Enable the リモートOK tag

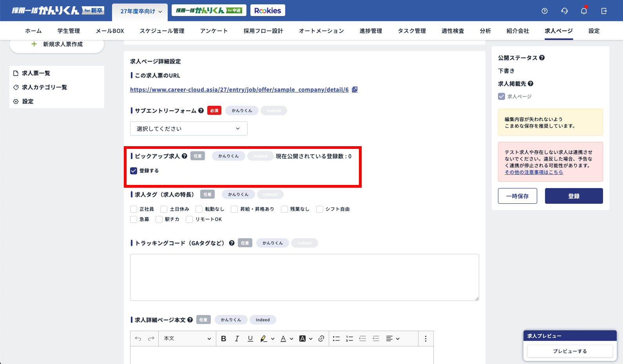tap(189, 219)
